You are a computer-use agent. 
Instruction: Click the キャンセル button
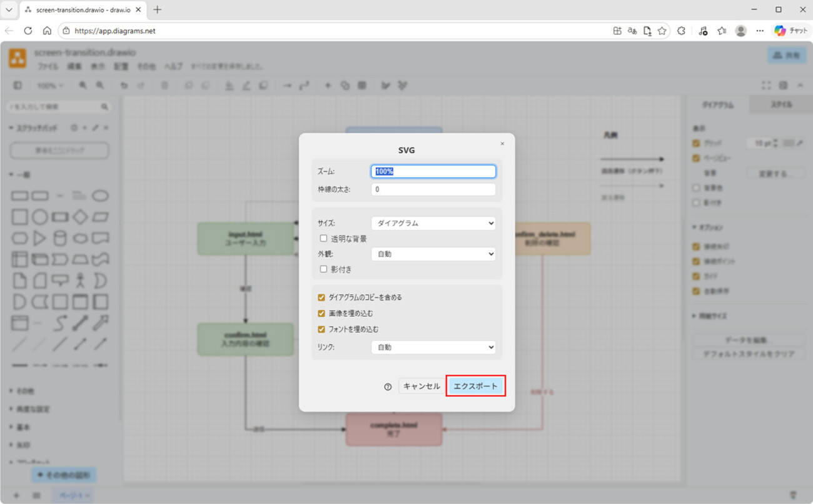420,386
